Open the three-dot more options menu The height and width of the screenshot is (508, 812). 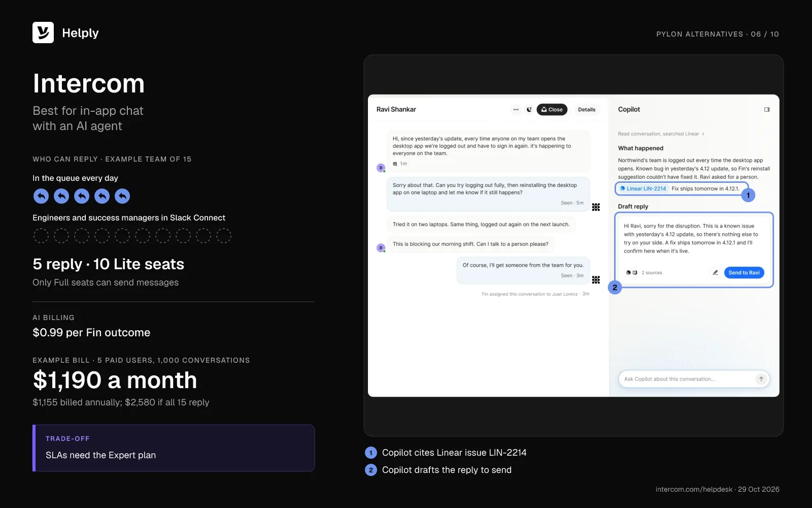point(516,110)
